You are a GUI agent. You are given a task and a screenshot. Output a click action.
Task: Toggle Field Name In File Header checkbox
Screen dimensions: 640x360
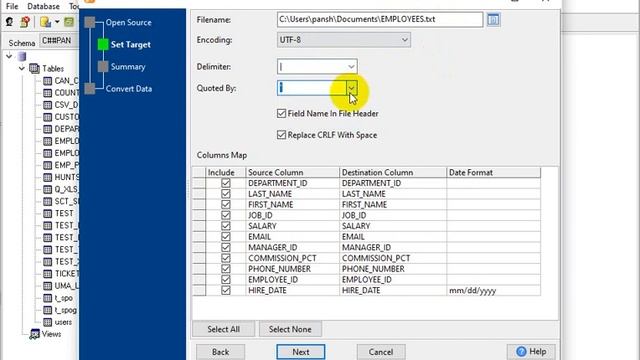point(281,113)
